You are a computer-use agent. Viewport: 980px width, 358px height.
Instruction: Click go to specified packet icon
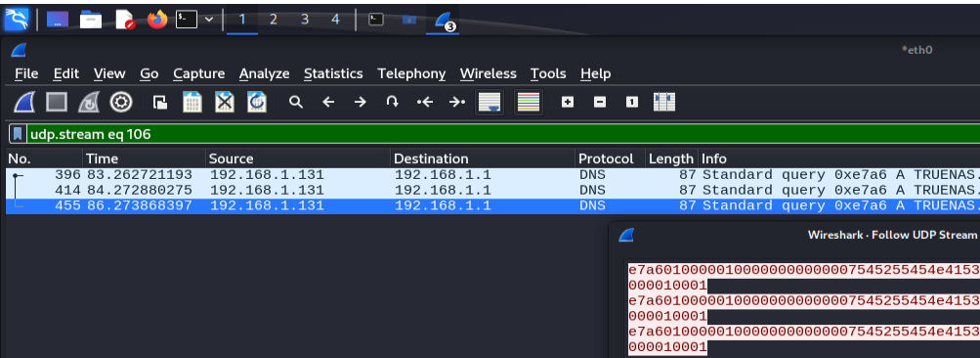pos(392,102)
